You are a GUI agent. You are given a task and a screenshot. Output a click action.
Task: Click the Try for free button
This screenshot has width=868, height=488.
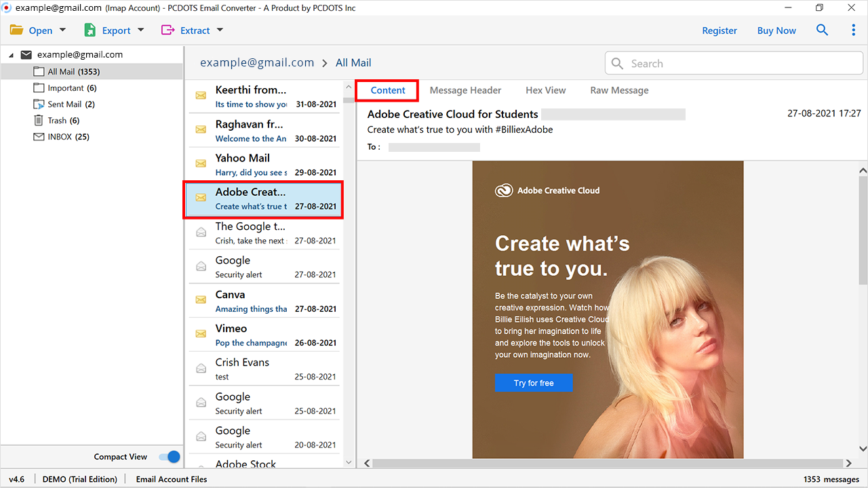click(534, 383)
